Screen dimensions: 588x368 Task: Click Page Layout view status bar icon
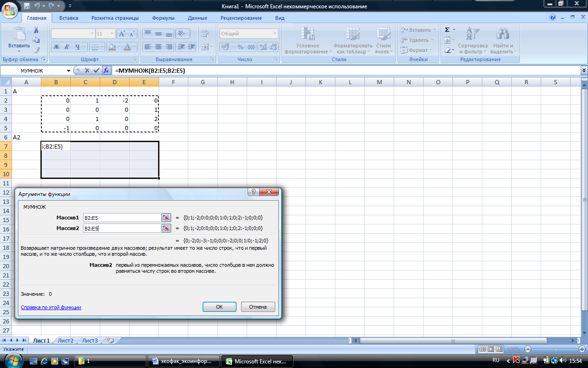point(491,350)
